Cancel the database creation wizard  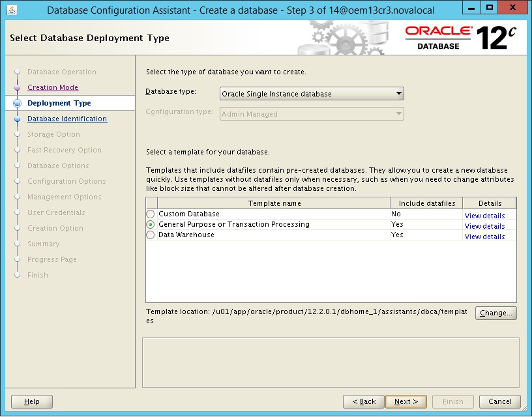(x=500, y=402)
